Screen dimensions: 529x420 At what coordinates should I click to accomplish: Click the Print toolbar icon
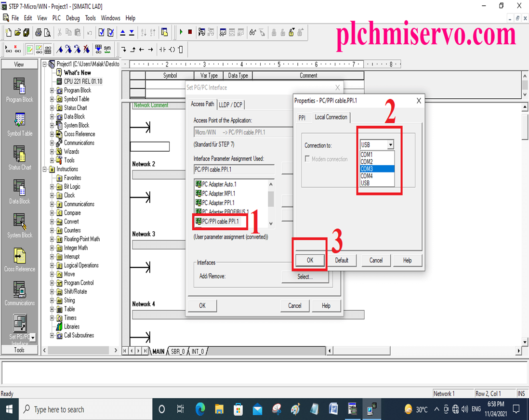click(x=39, y=32)
